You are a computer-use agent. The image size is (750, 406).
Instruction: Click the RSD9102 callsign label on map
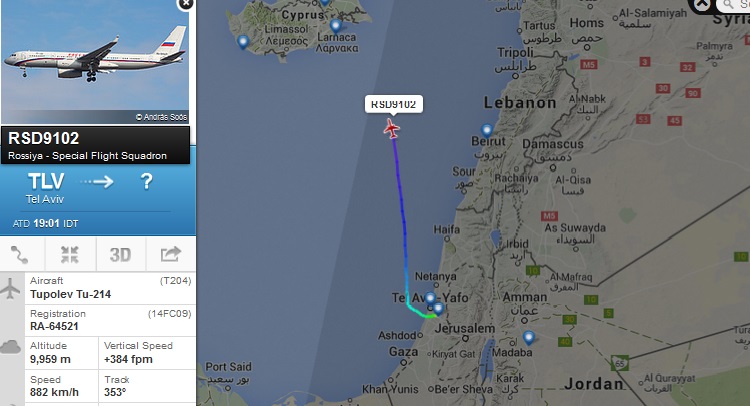click(x=394, y=104)
